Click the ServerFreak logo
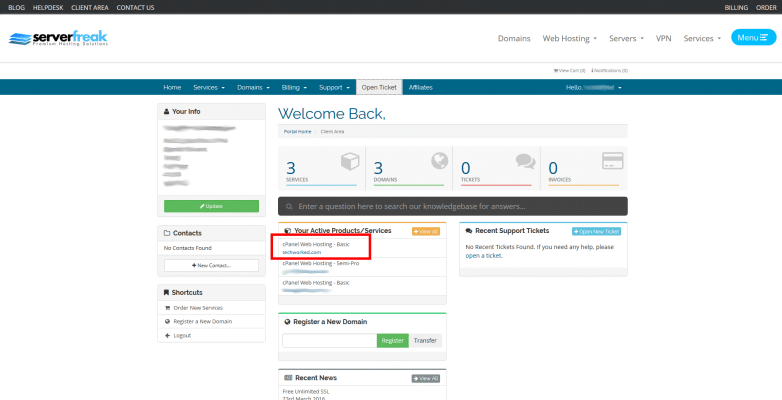Viewport: 782px width, 400px height. tap(58, 38)
